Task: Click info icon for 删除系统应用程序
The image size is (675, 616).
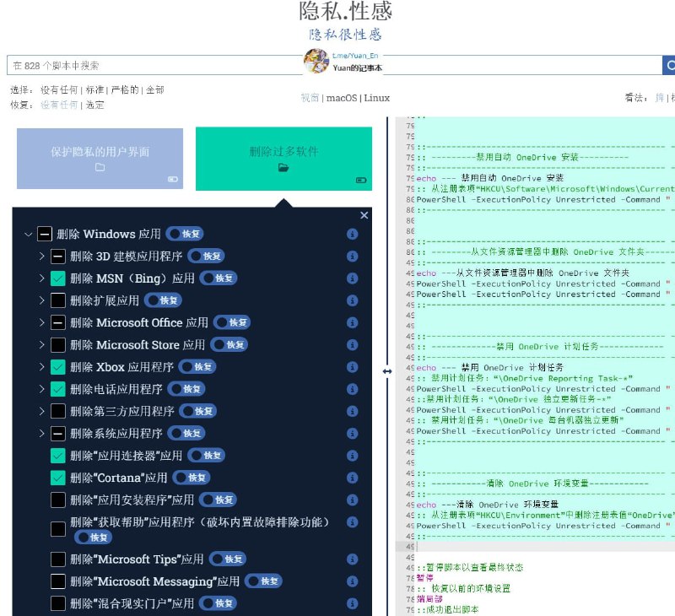Action: pos(352,434)
